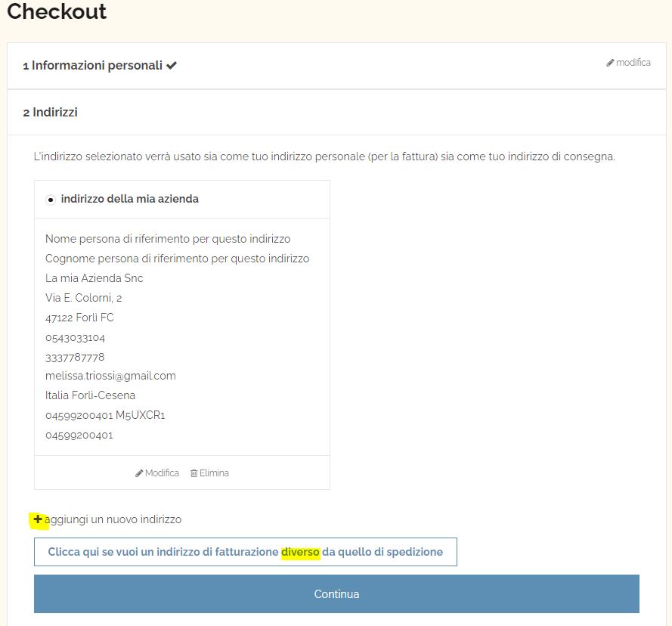Edit the address via 'Modifica' link
This screenshot has height=626, width=672.
tap(157, 473)
